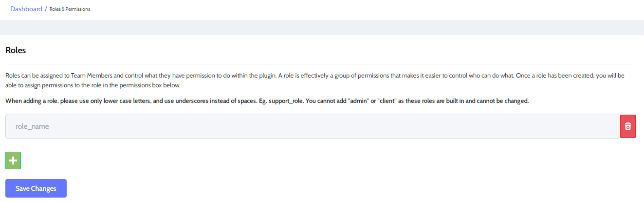Click the white trash can glyph
Viewport: 644px width, 201px height.
click(628, 126)
